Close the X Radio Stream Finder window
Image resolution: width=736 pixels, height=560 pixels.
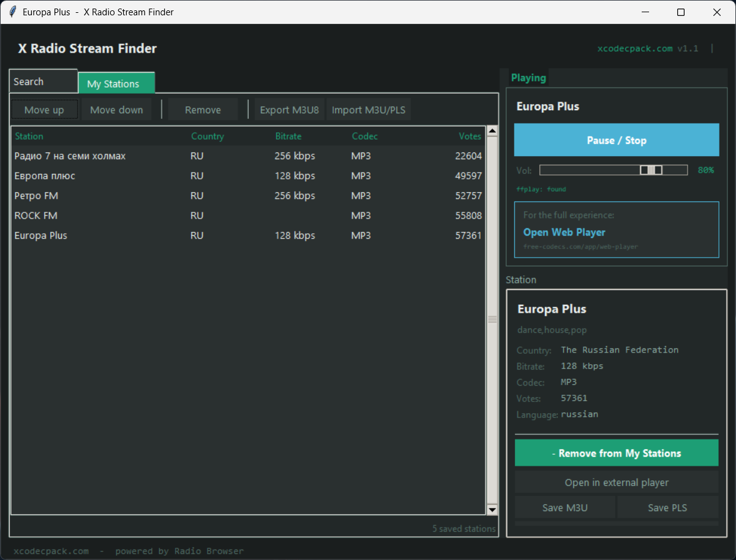click(717, 12)
